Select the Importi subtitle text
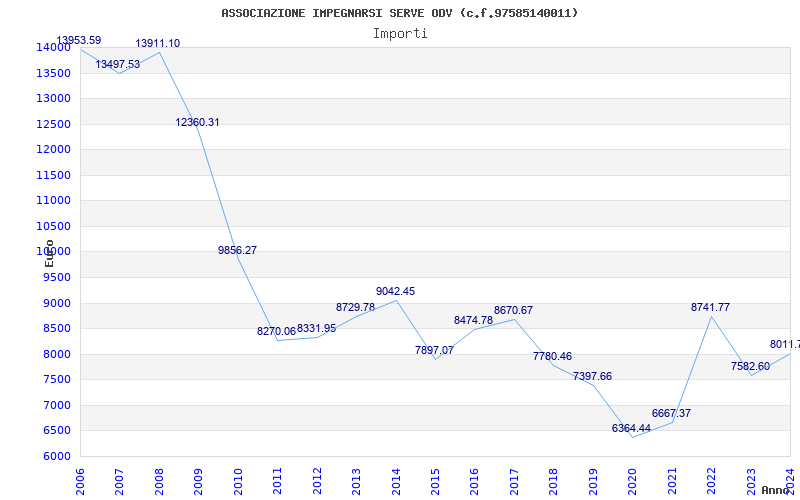This screenshot has height=500, width=800. coord(400,34)
